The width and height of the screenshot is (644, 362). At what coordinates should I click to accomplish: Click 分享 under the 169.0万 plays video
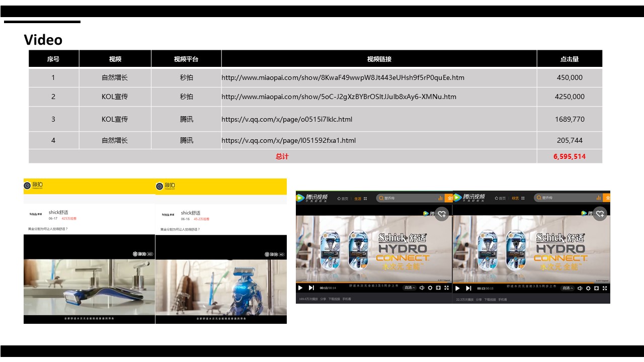click(323, 299)
